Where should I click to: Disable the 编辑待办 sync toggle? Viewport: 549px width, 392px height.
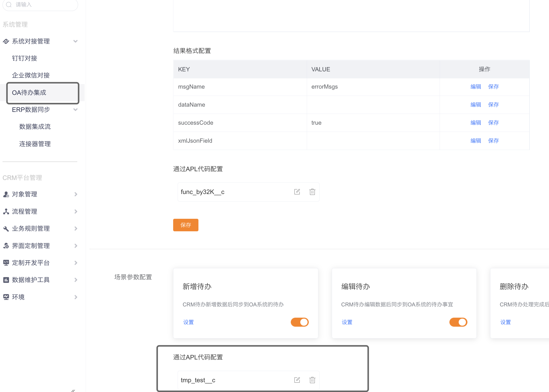458,322
